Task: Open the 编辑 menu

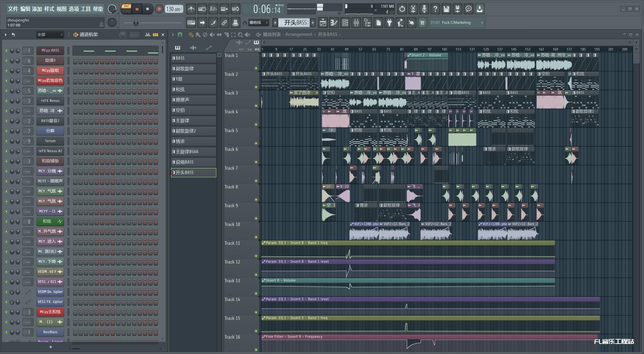Action: click(x=25, y=9)
